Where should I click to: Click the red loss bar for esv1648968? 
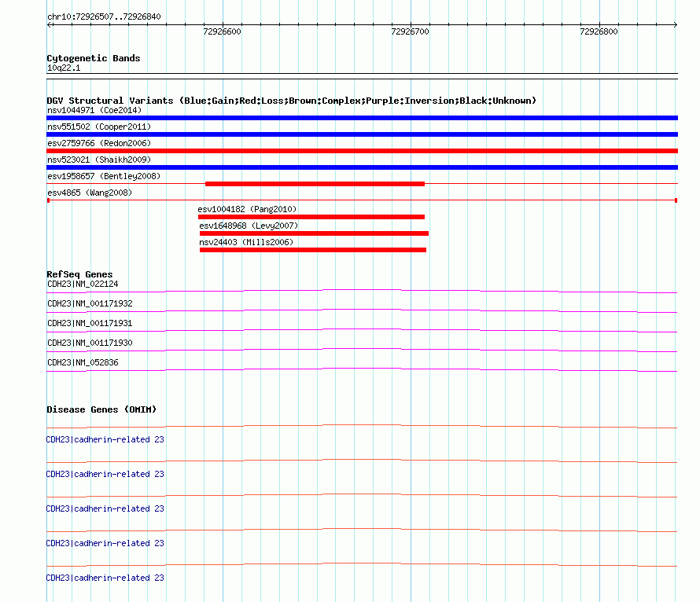(x=314, y=233)
